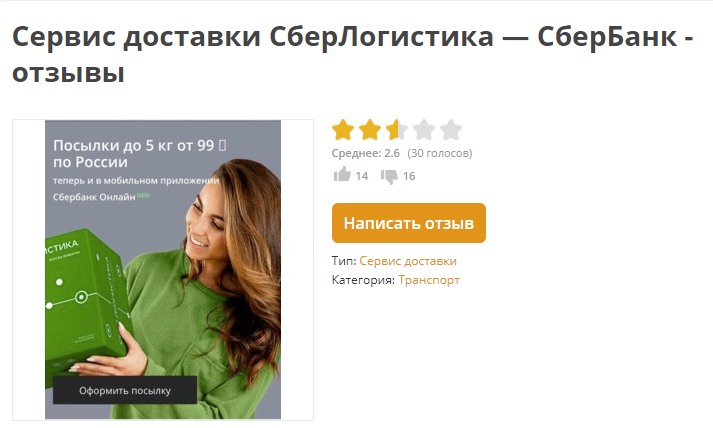Viewport: 713px width, 428px height.
Task: Click the Посылки до 5 кг banner text
Action: tap(139, 154)
